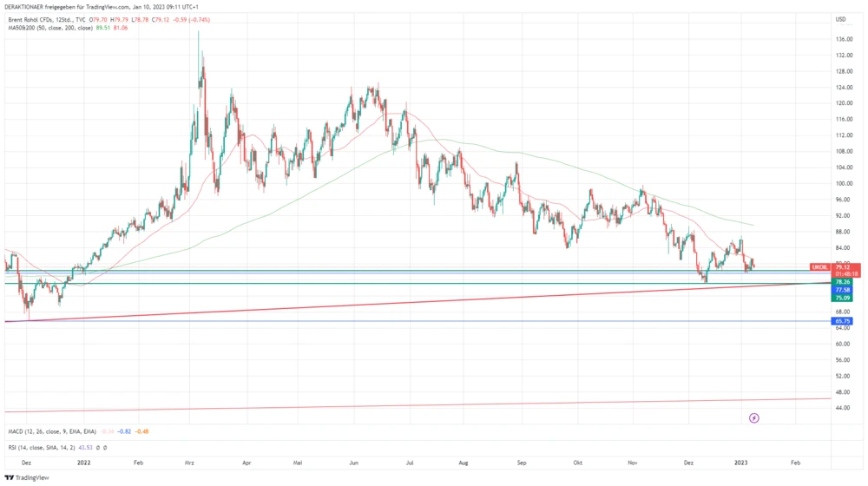Image resolution: width=868 pixels, height=486 pixels.
Task: Click the 2023 label on time axis
Action: (x=744, y=463)
